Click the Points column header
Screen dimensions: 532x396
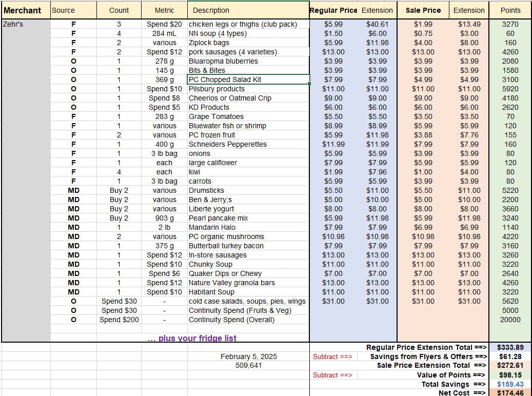coord(510,10)
